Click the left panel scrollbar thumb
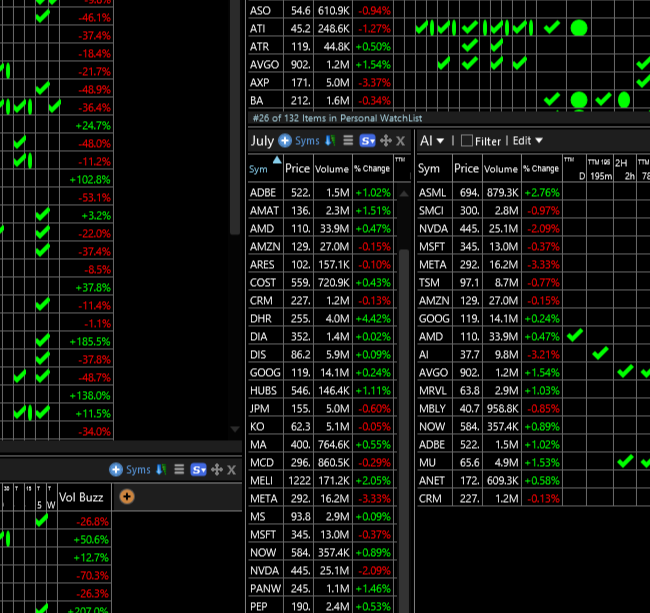 click(235, 117)
